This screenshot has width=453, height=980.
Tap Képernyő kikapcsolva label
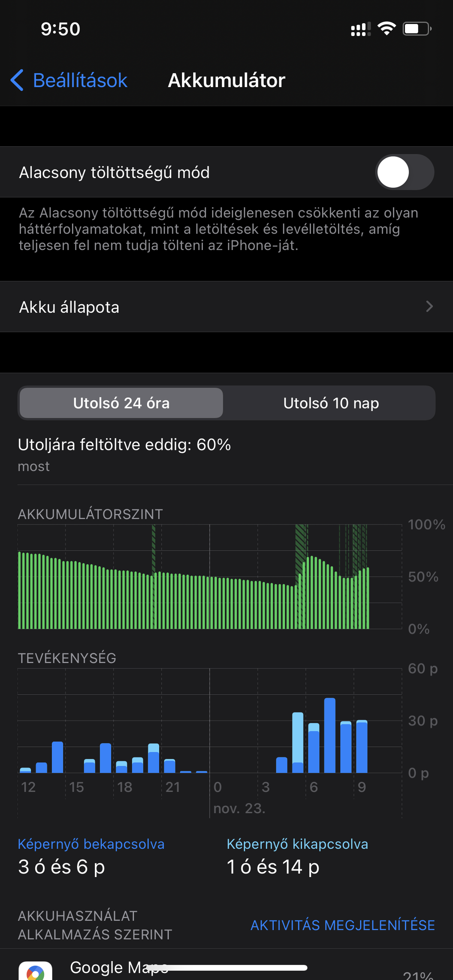pyautogui.click(x=297, y=844)
